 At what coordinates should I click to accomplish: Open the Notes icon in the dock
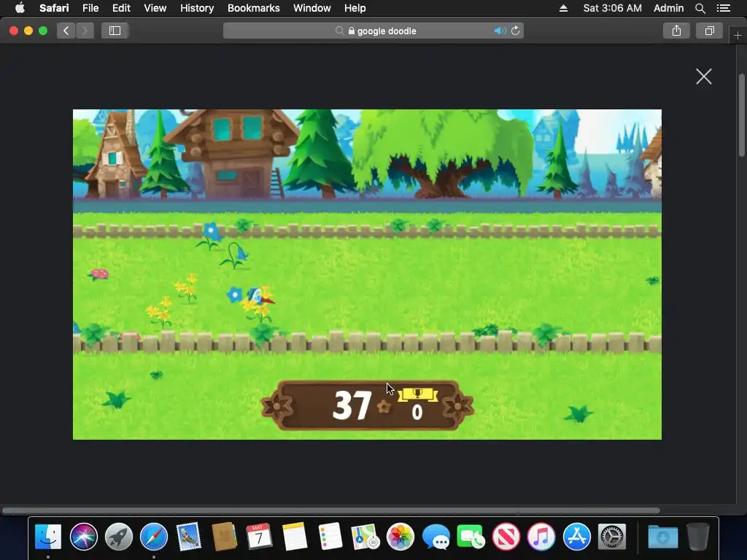[295, 537]
